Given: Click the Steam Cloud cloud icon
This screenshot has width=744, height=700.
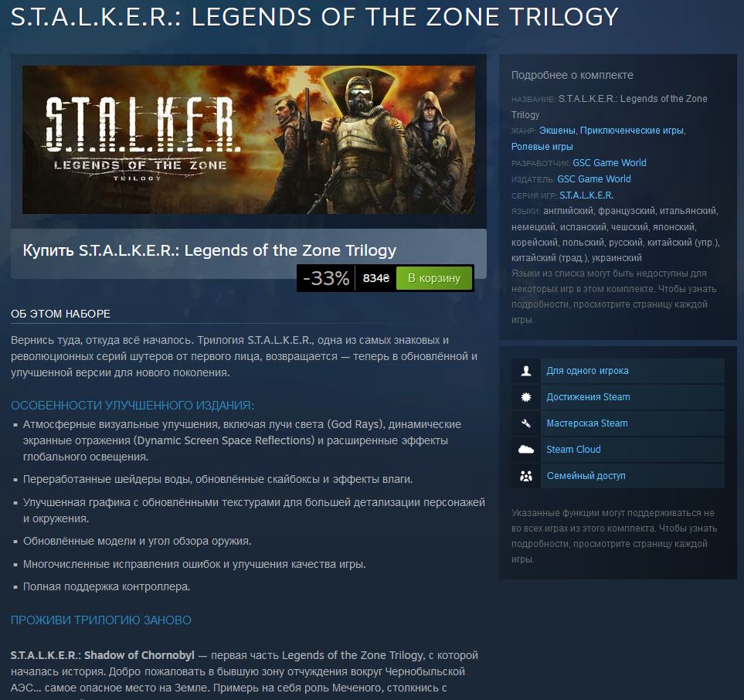Looking at the screenshot, I should 525,450.
